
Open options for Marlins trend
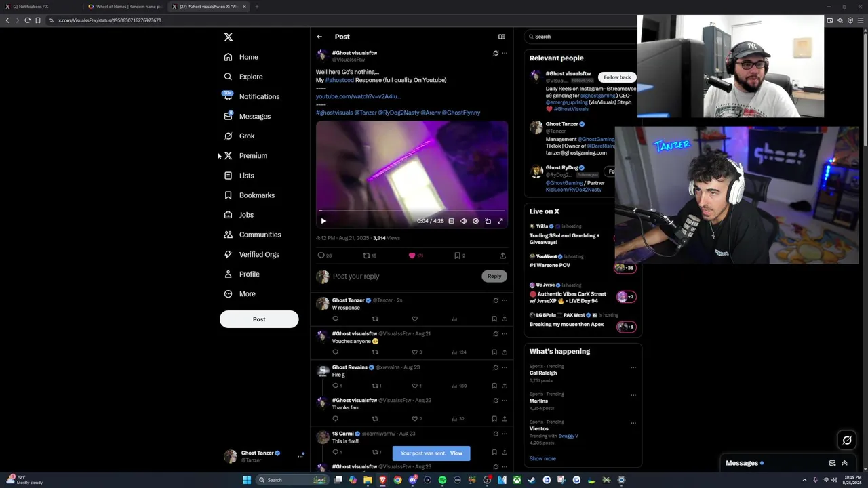(633, 395)
